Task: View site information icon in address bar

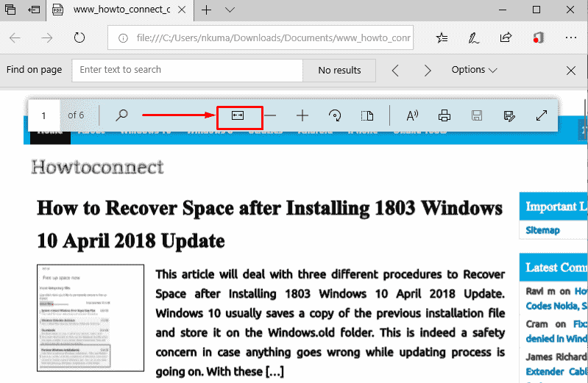Action: click(x=123, y=37)
